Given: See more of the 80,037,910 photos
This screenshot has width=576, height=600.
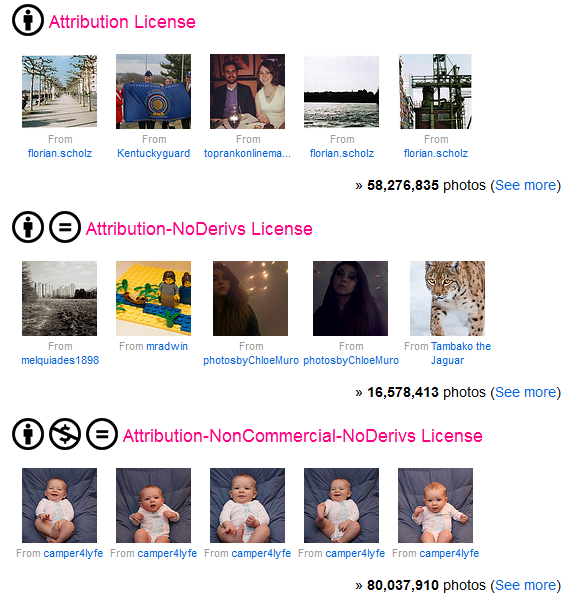Looking at the screenshot, I should pos(525,585).
